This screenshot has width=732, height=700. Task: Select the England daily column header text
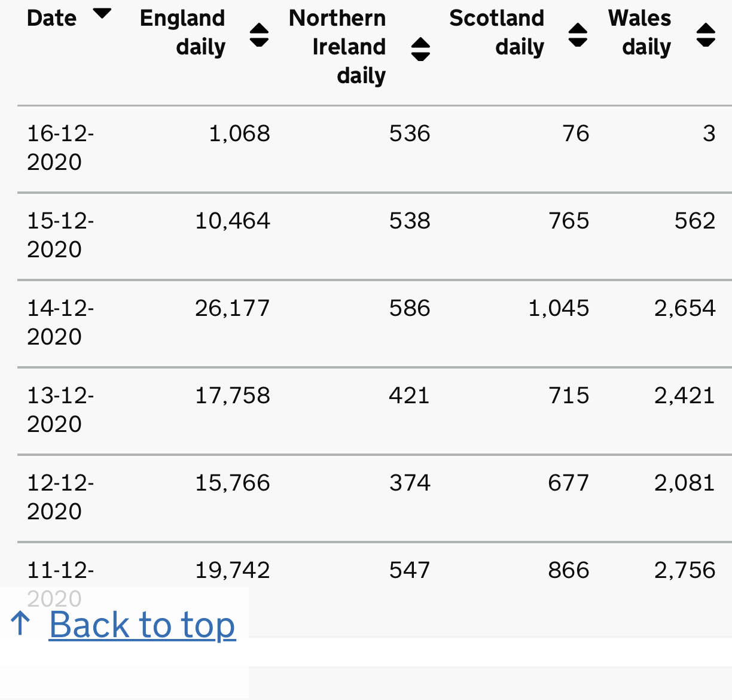click(182, 32)
